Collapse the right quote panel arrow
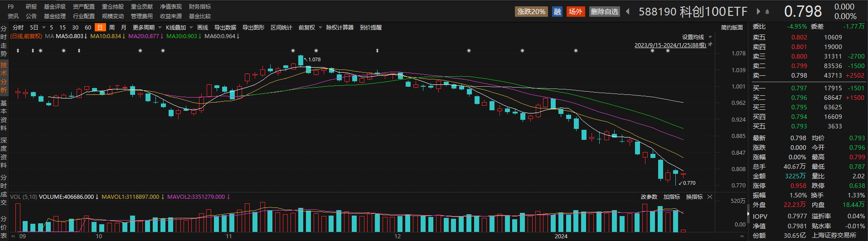 click(748, 214)
